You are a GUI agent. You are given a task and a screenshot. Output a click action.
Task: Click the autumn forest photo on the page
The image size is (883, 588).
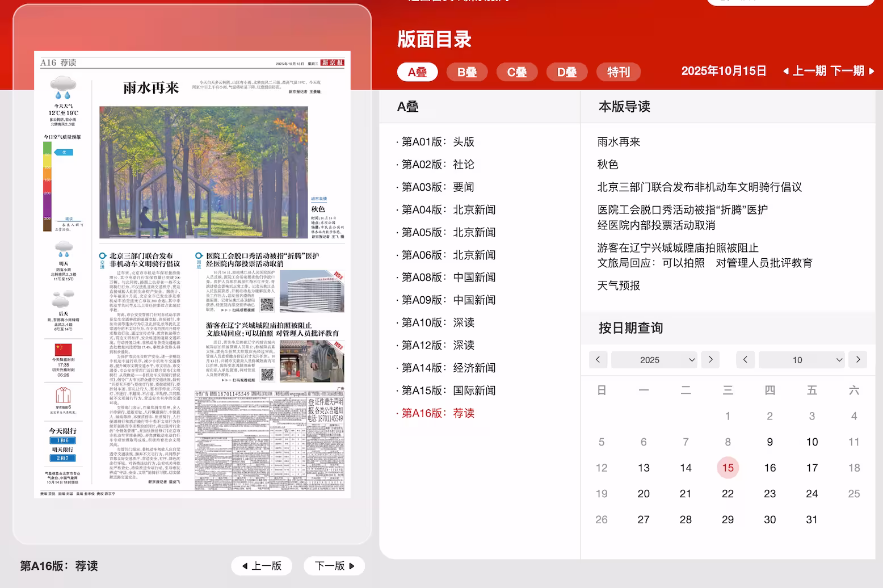pos(203,172)
